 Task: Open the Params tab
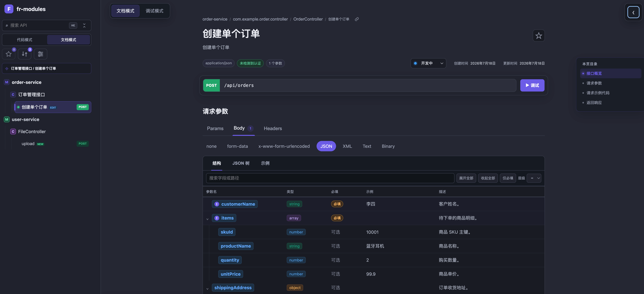pyautogui.click(x=215, y=129)
